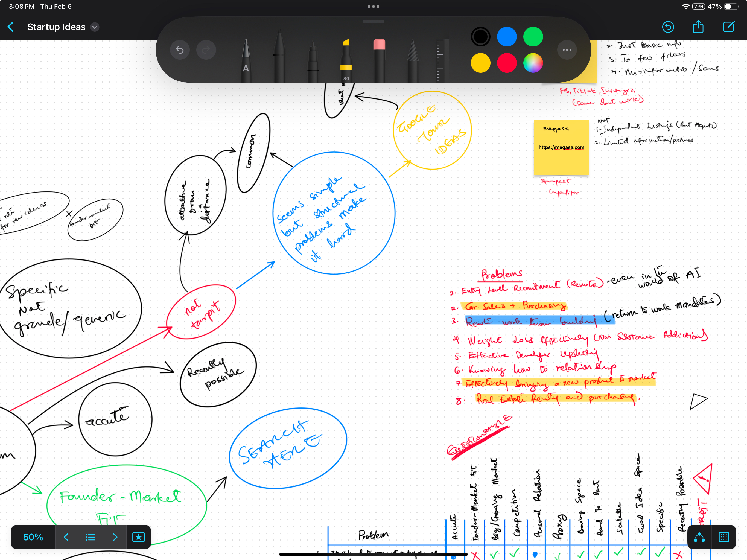Toggle the list view icon

point(91,536)
